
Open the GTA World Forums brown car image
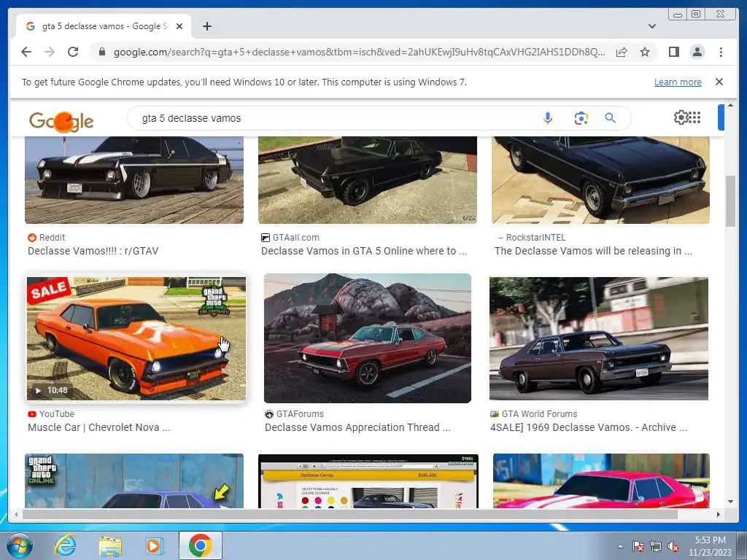599,338
